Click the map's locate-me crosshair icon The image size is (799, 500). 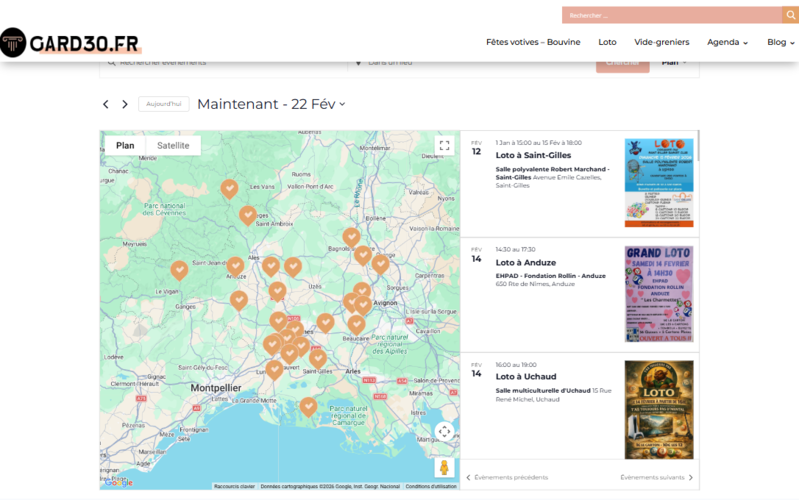pos(444,432)
